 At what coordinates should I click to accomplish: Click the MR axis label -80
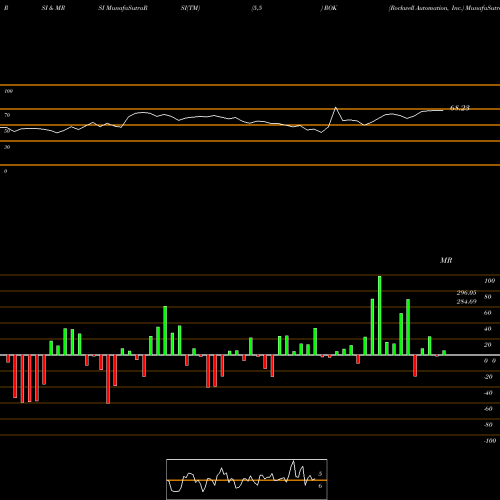[x=488, y=425]
